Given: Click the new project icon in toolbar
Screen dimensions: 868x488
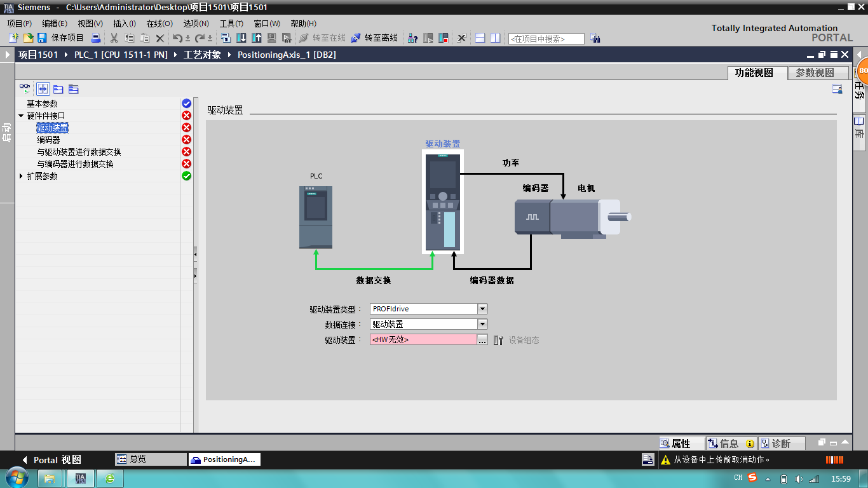Looking at the screenshot, I should click(x=13, y=38).
